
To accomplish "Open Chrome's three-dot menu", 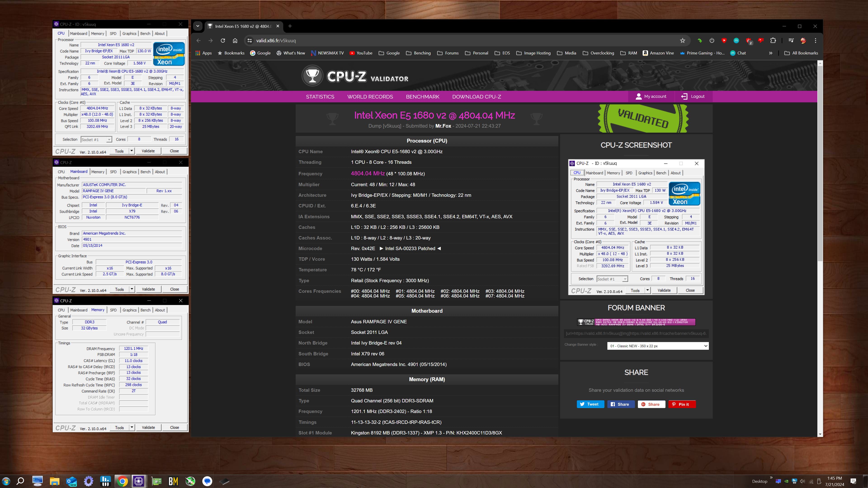I will [815, 40].
